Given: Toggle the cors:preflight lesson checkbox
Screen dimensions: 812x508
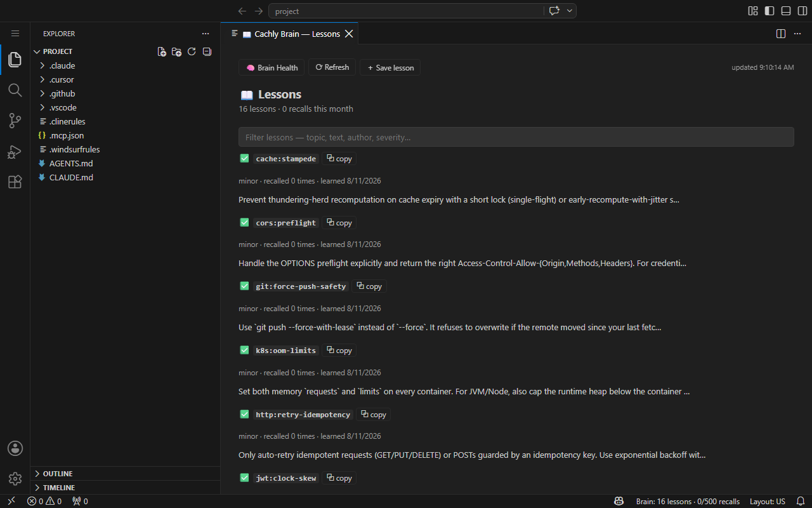Looking at the screenshot, I should coord(244,222).
